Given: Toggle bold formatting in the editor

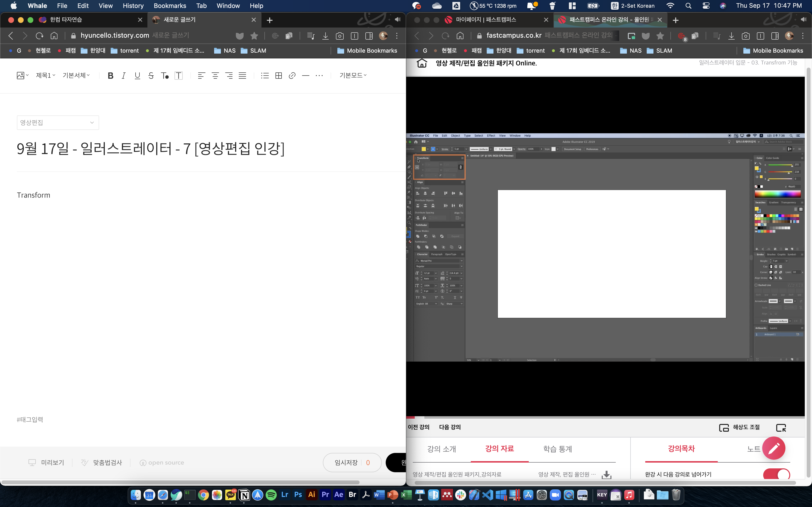Looking at the screenshot, I should coord(110,75).
